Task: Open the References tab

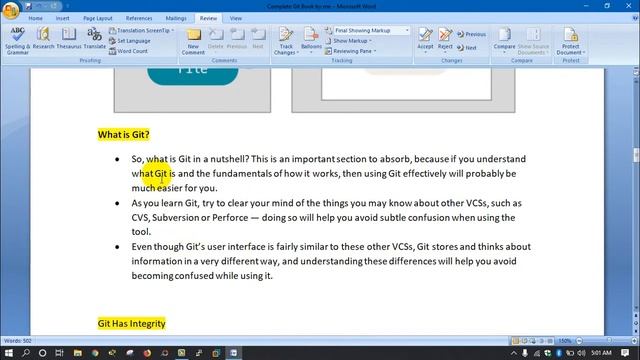Action: pos(139,18)
